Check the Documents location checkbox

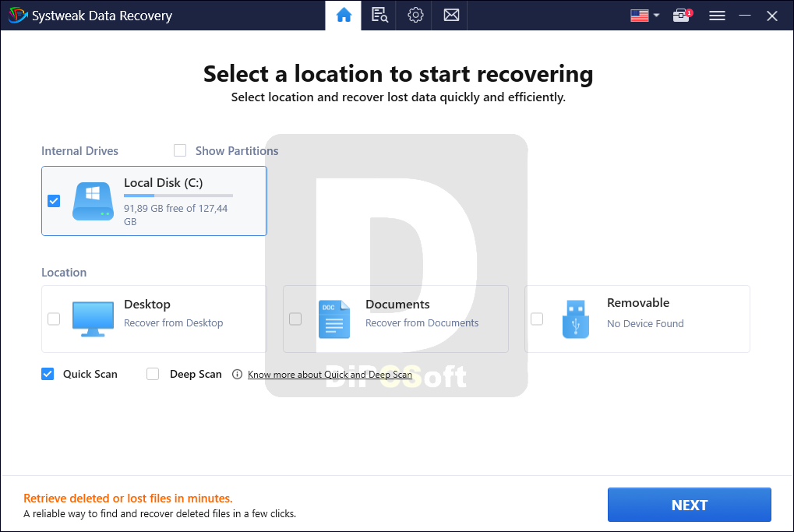(x=295, y=319)
